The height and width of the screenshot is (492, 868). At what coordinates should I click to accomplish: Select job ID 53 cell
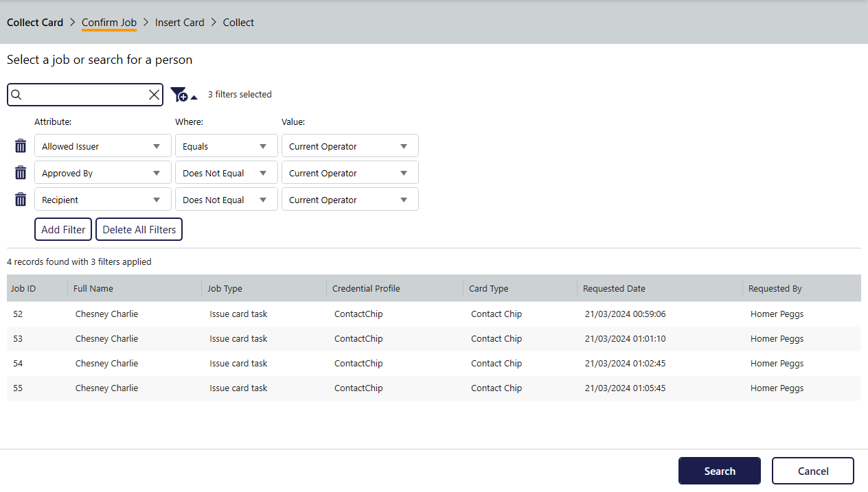click(18, 338)
